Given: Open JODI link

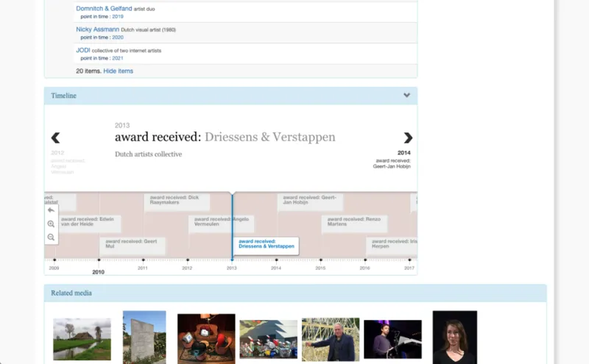Looking at the screenshot, I should (83, 50).
